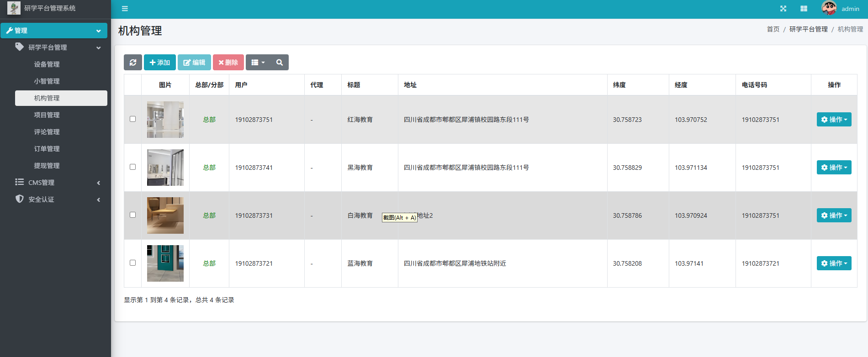Go to 设备管理 menu item
Viewport: 868px width, 357px height.
click(47, 64)
